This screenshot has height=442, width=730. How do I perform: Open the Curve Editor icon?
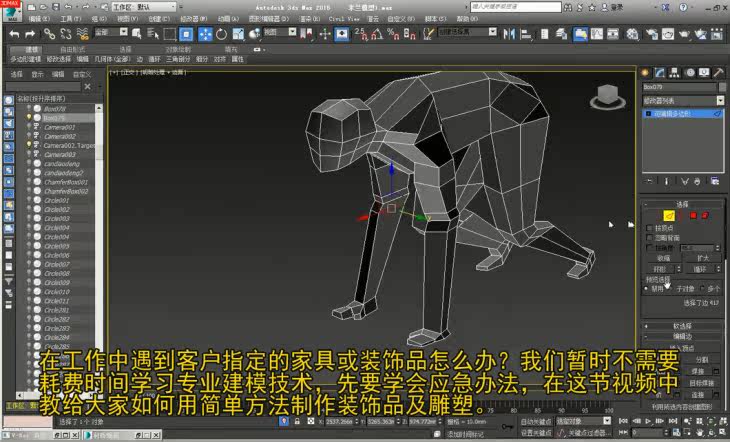coord(597,34)
